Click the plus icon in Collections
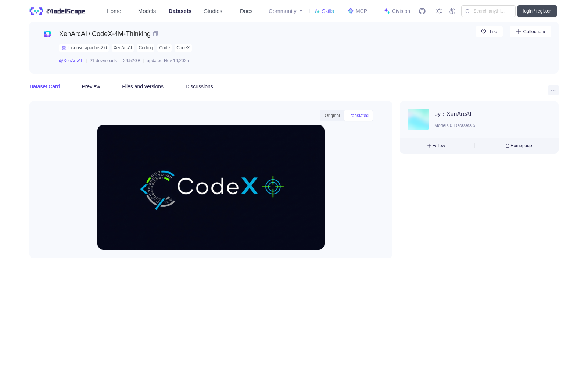The width and height of the screenshot is (588, 368). click(519, 32)
